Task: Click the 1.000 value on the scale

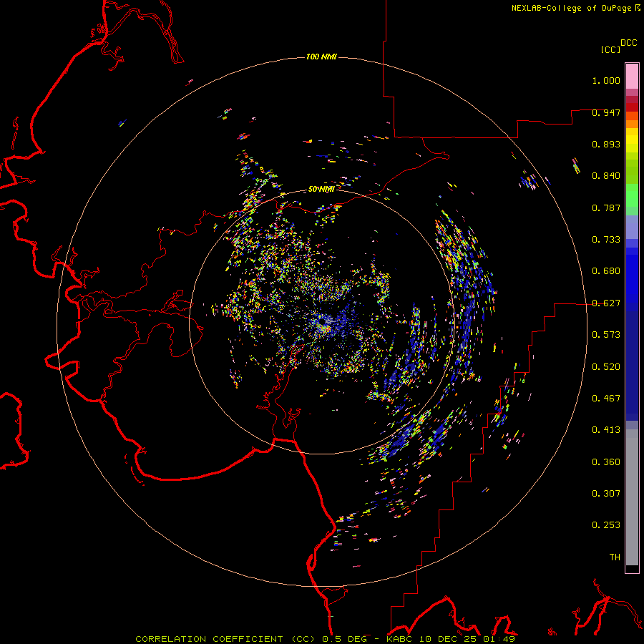Action: pyautogui.click(x=606, y=80)
